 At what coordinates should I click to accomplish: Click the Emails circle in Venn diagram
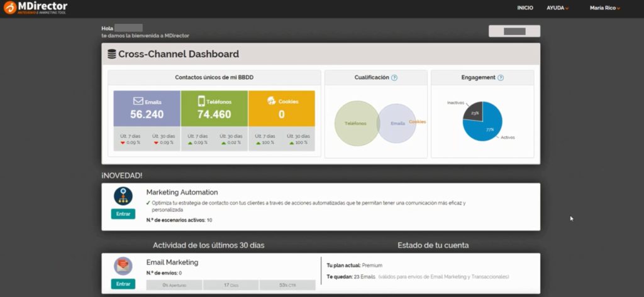coord(398,123)
